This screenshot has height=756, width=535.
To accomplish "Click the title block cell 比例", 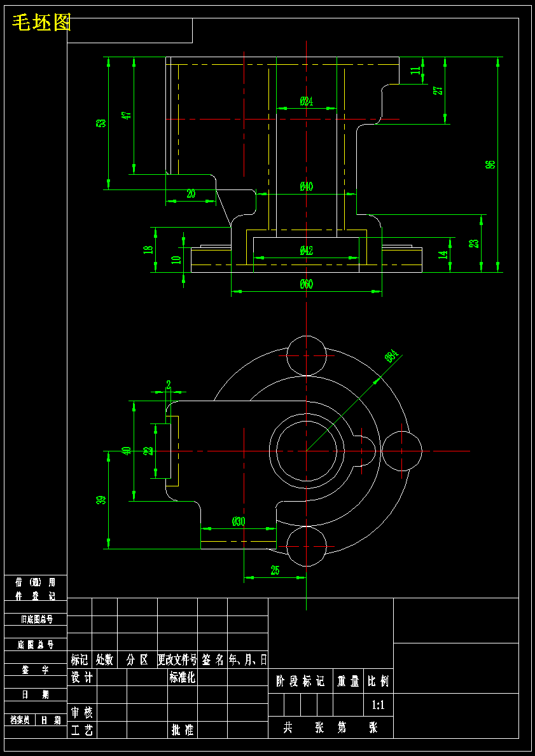I will pos(379,682).
